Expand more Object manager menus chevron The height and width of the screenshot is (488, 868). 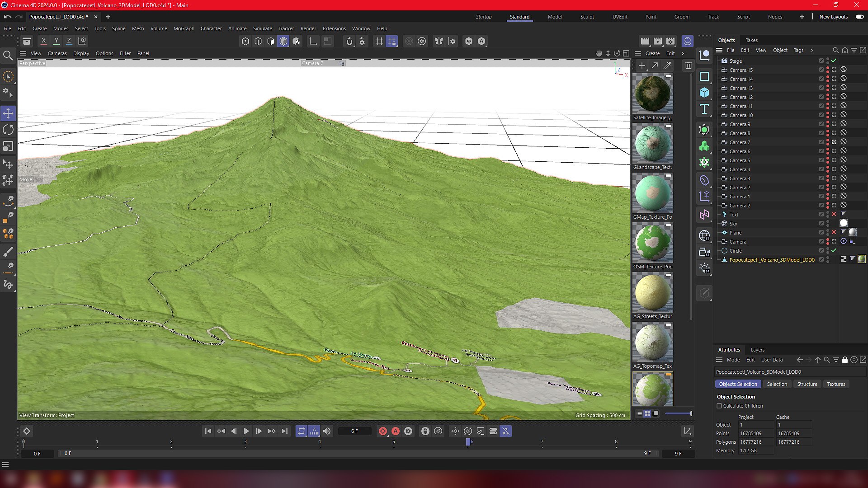click(811, 50)
